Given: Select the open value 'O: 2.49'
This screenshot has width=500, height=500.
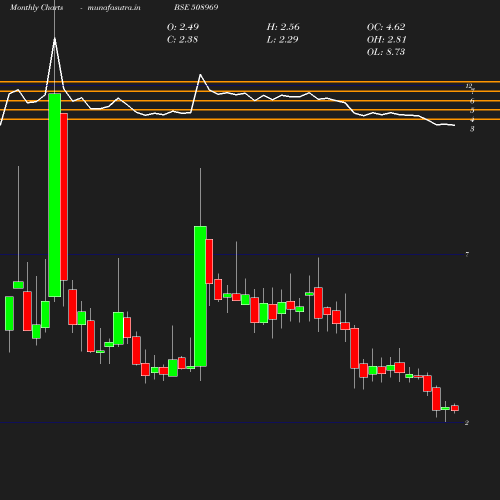Looking at the screenshot, I should click(x=183, y=27).
